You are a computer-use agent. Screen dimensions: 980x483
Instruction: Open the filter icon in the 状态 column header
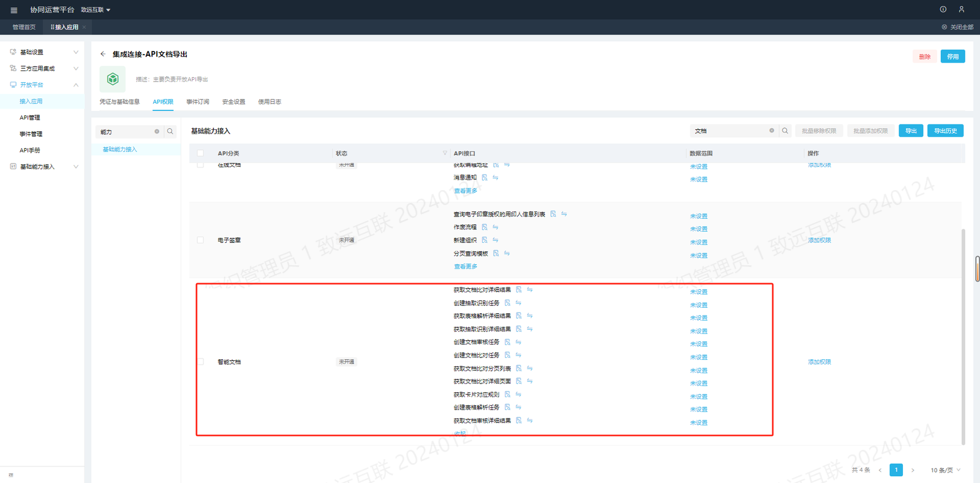[445, 153]
